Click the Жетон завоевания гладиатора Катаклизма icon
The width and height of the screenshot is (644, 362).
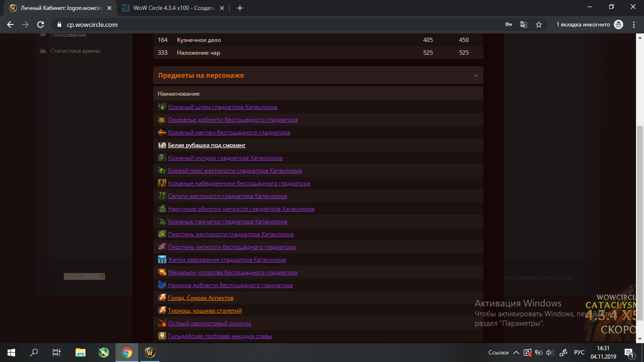pos(162,260)
